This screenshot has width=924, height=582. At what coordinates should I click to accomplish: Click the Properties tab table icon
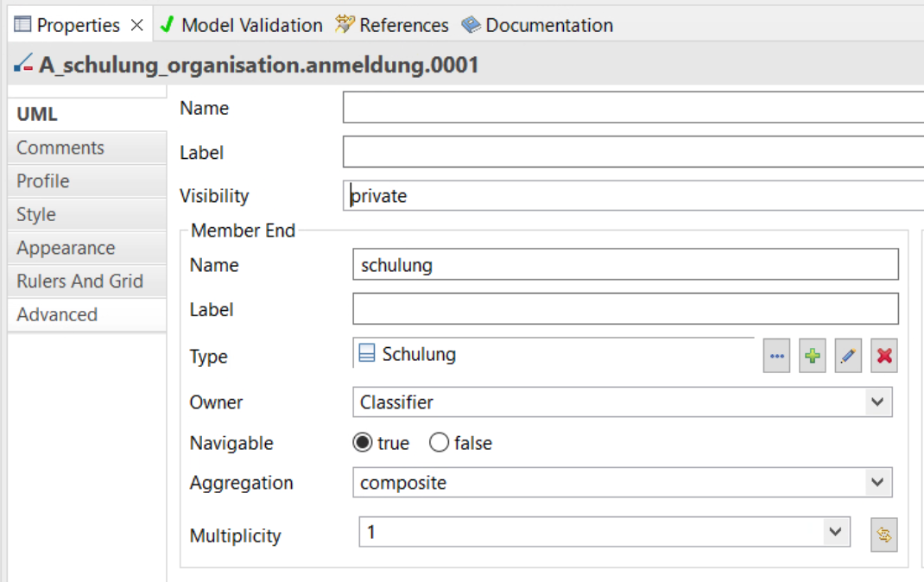coord(22,25)
